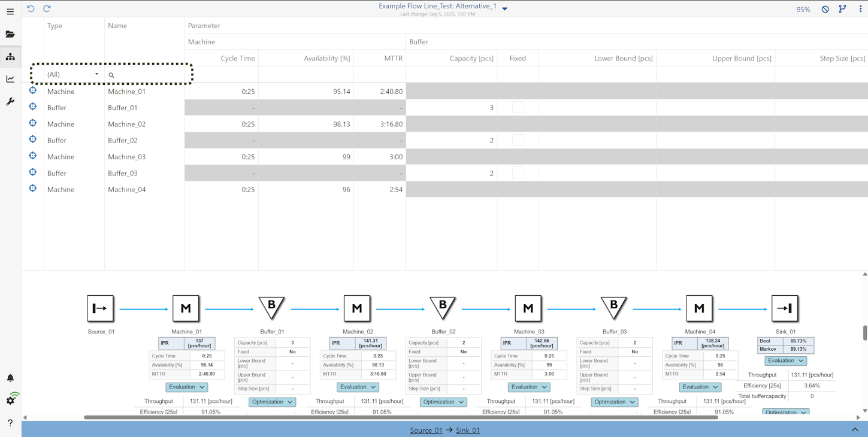This screenshot has width=868, height=437.
Task: Open the wrench settings tool in sidebar
Action: [10, 101]
